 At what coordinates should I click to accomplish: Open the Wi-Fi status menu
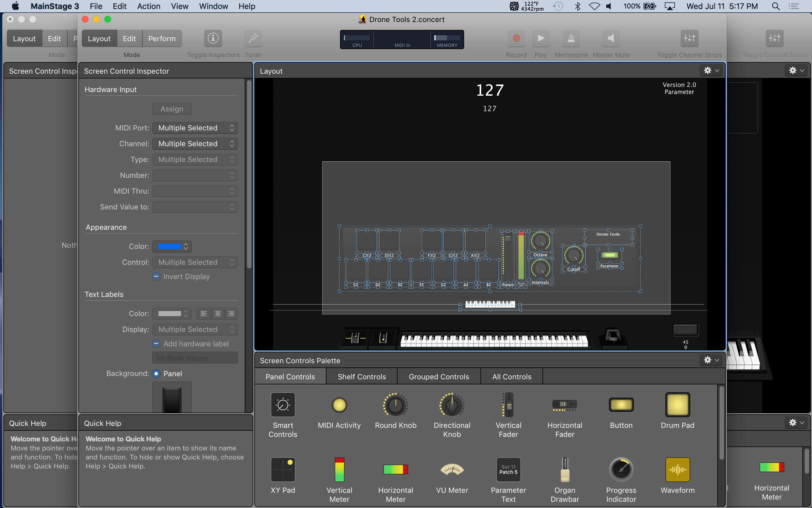[594, 6]
